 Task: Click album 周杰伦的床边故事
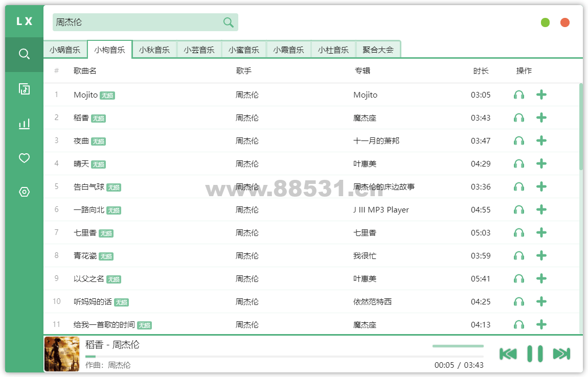384,186
